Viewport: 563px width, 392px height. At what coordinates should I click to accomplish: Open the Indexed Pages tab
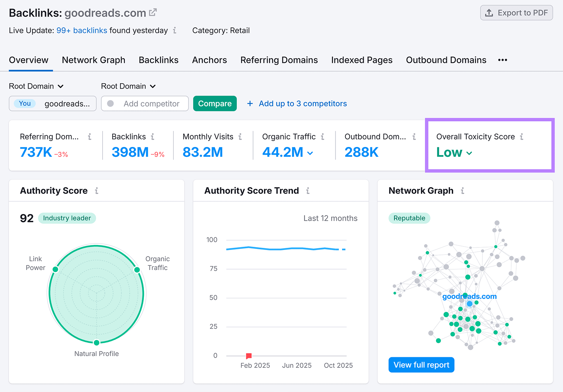coord(361,60)
